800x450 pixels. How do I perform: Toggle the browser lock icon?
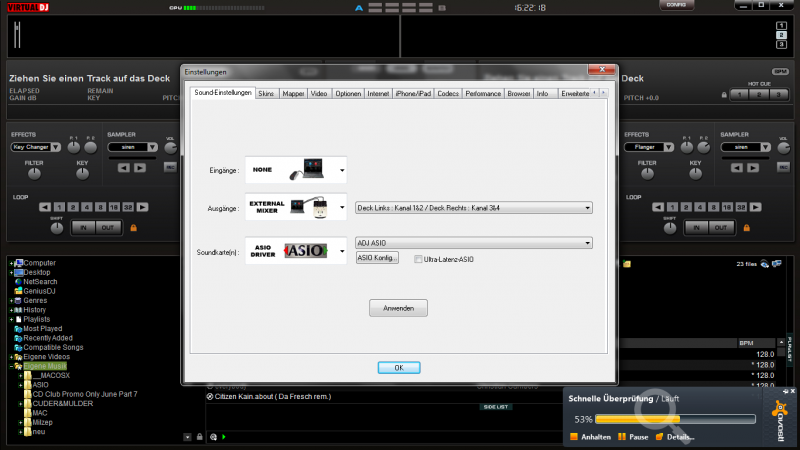[x=199, y=437]
